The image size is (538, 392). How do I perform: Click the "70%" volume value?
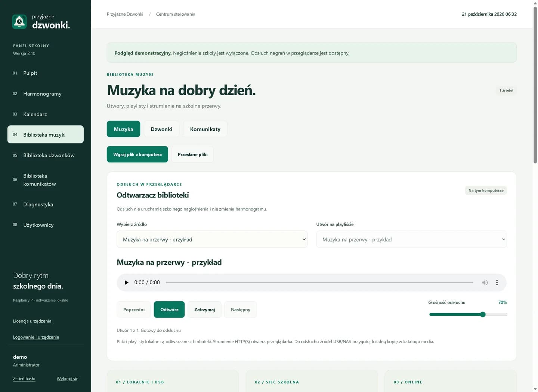(503, 302)
